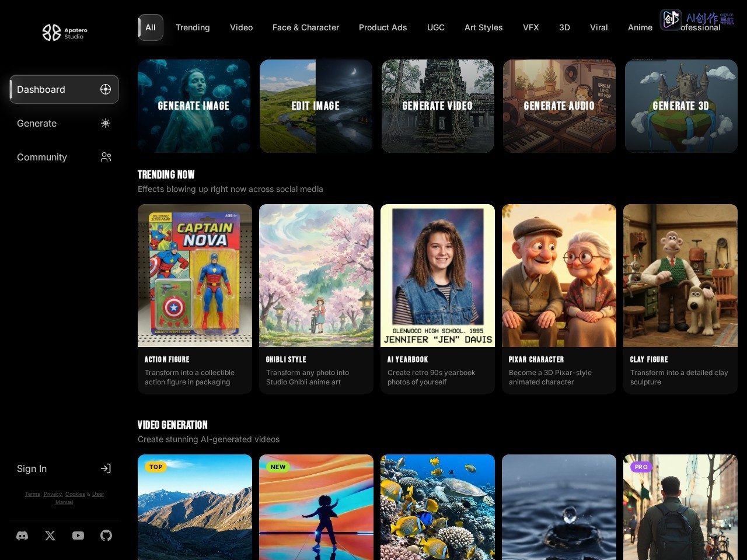
Task: Click 'Effects blowing up right now' subtitle
Action: click(x=231, y=189)
